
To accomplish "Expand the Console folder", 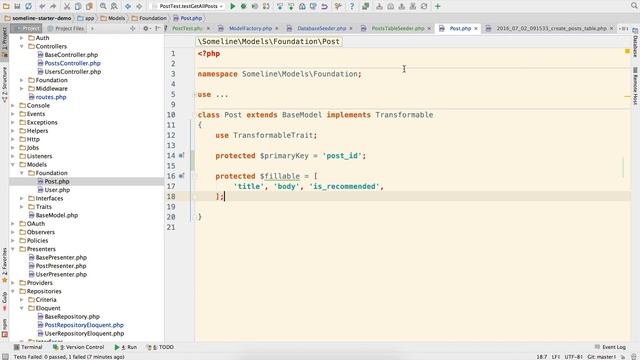I will point(13,105).
